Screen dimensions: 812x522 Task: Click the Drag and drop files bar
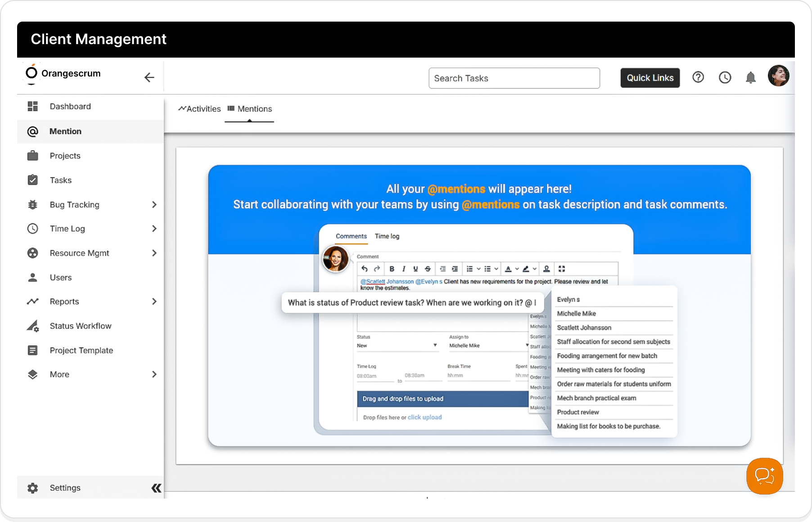[443, 399]
